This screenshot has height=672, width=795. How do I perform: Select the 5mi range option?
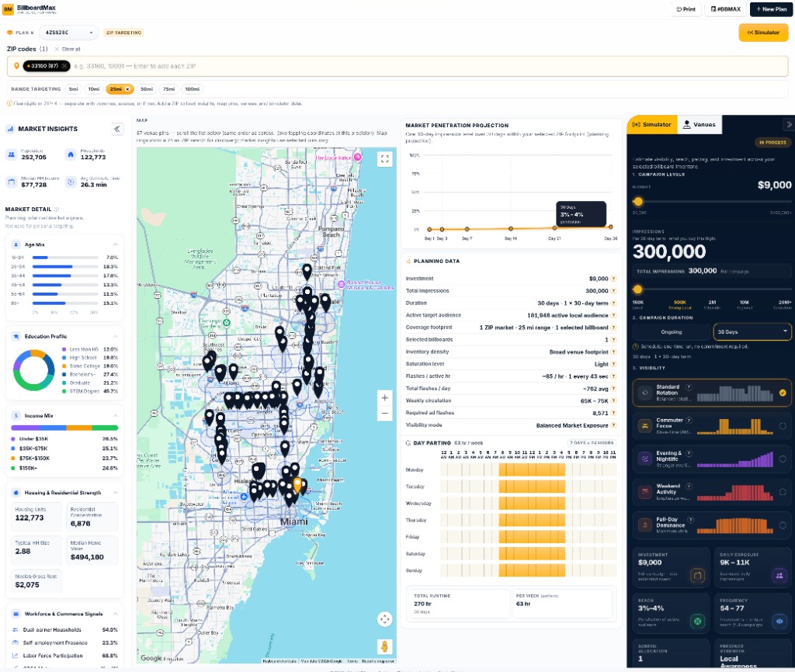[74, 89]
